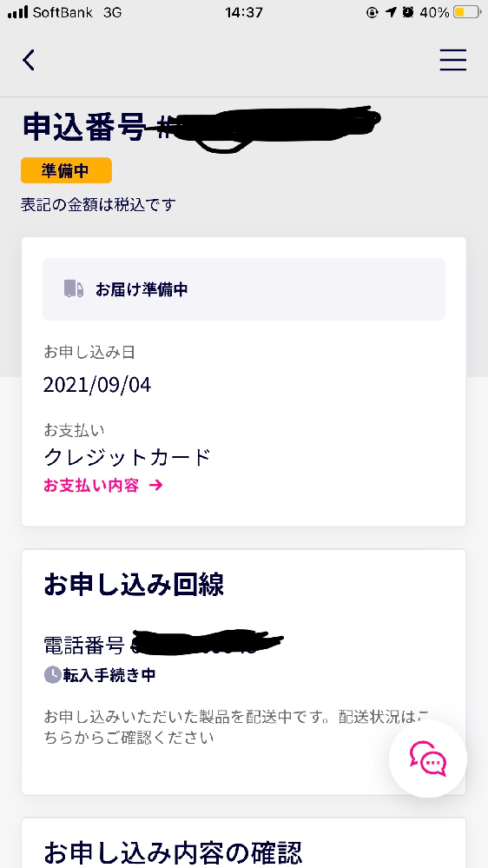488x868 pixels.
Task: Tap the clock icon beside 転入手続き中
Action: click(52, 675)
